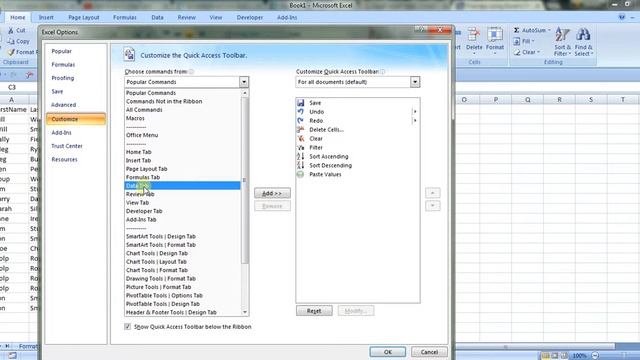Open the Home ribbon tab

tap(18, 18)
